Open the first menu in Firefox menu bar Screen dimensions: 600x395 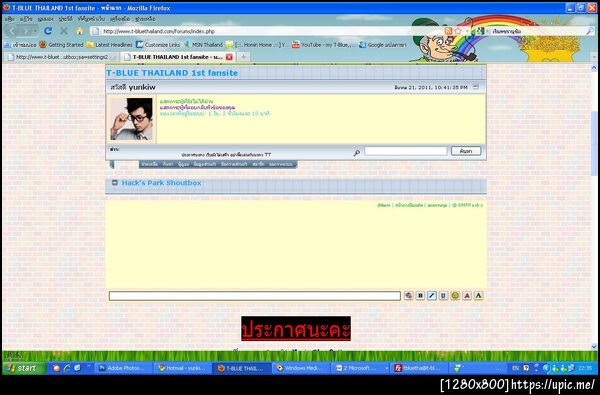[10, 19]
